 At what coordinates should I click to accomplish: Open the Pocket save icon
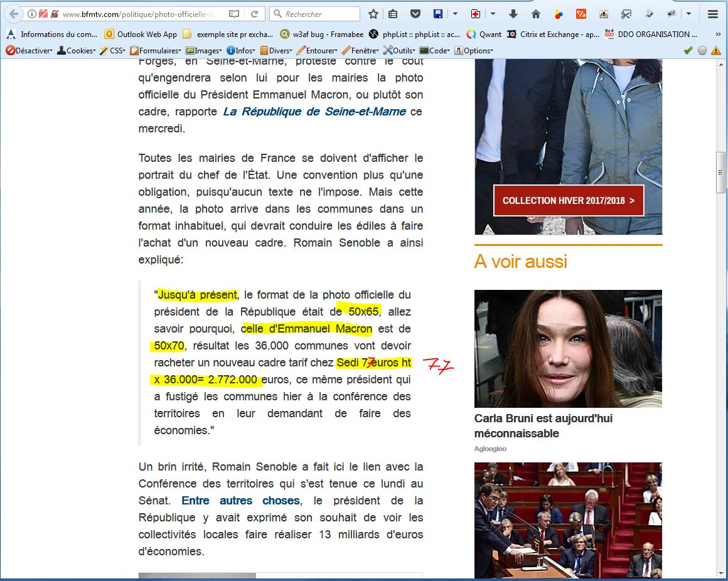pos(415,14)
